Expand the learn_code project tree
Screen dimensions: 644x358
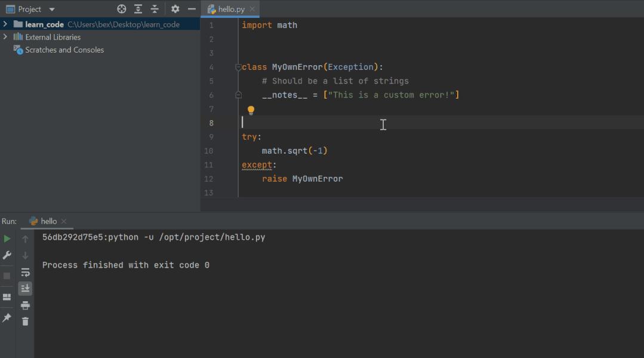tap(5, 24)
